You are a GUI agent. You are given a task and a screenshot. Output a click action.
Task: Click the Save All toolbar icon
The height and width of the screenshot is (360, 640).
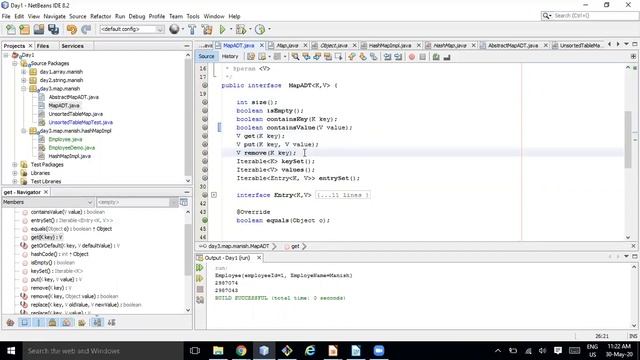coord(53,29)
